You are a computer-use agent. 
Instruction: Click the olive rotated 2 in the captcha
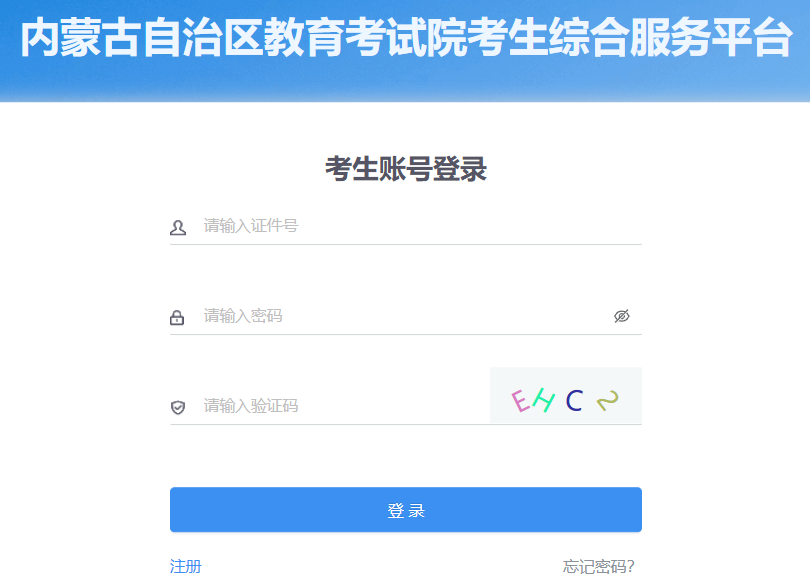coord(608,400)
